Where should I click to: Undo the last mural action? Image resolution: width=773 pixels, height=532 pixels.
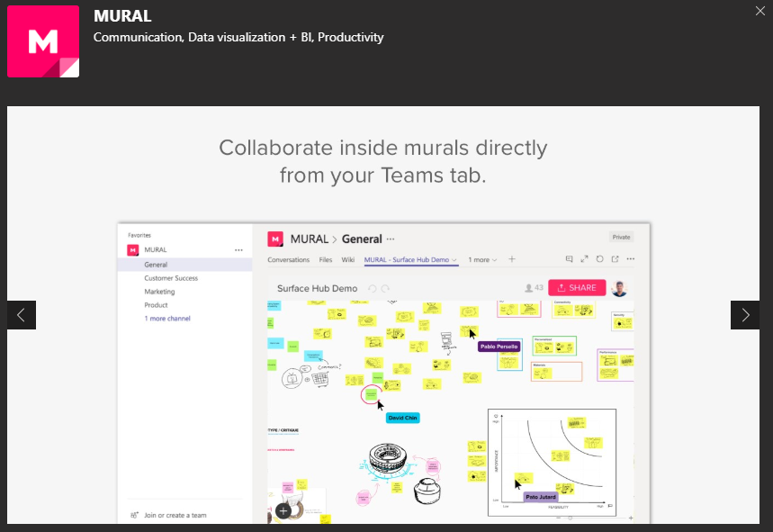click(x=373, y=288)
